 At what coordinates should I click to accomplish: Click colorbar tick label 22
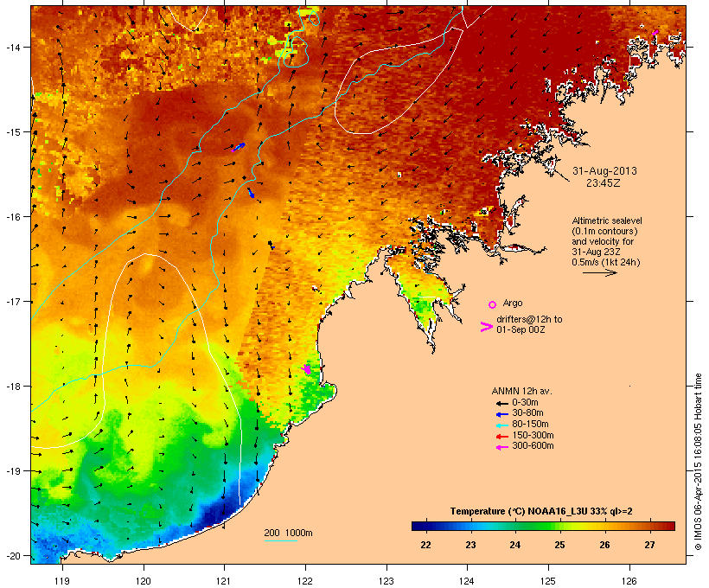425,545
